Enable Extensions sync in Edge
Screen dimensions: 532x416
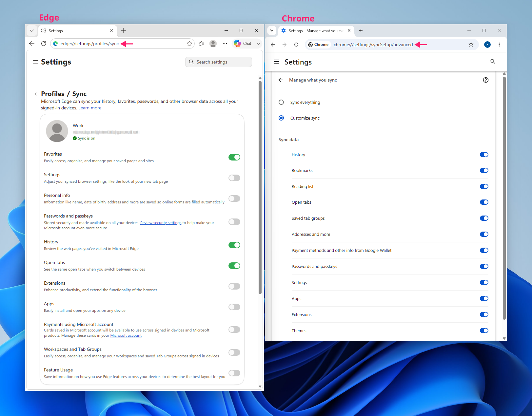tap(234, 286)
